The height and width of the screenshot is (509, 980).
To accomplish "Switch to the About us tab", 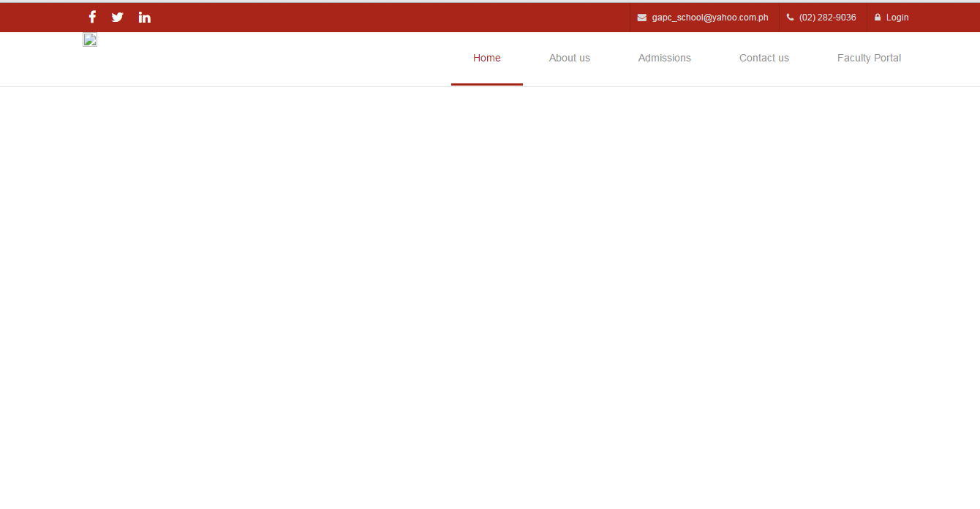I will [569, 58].
